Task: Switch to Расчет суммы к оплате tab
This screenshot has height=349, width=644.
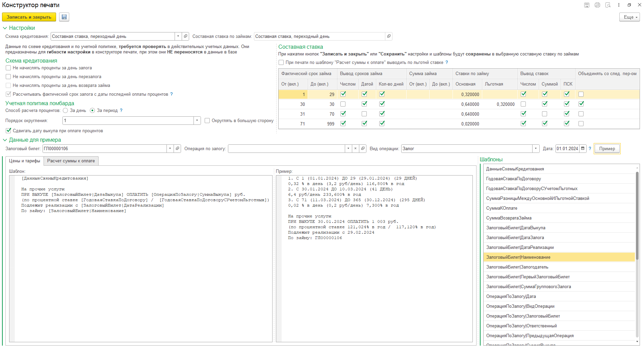Action: click(x=71, y=161)
